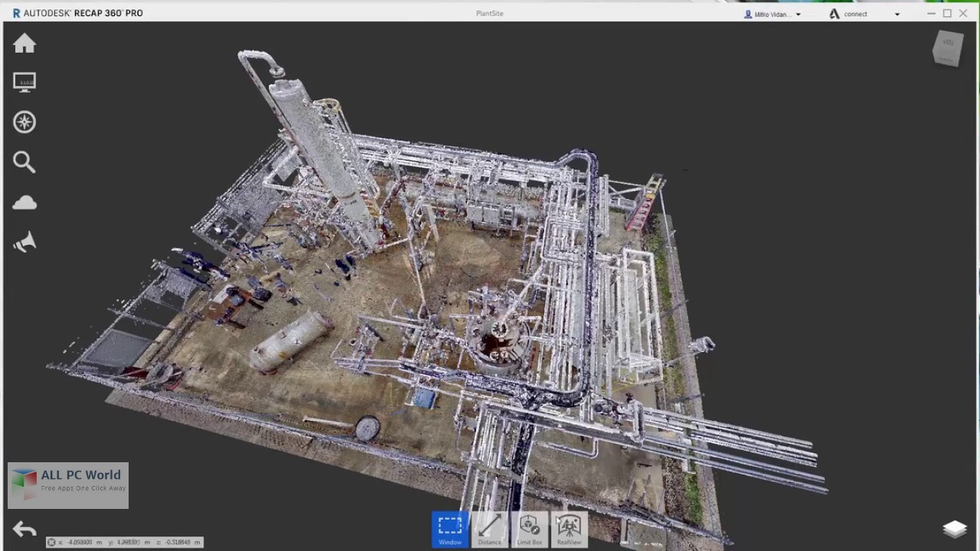Go to the Home screen icon
980x551 pixels.
[24, 44]
